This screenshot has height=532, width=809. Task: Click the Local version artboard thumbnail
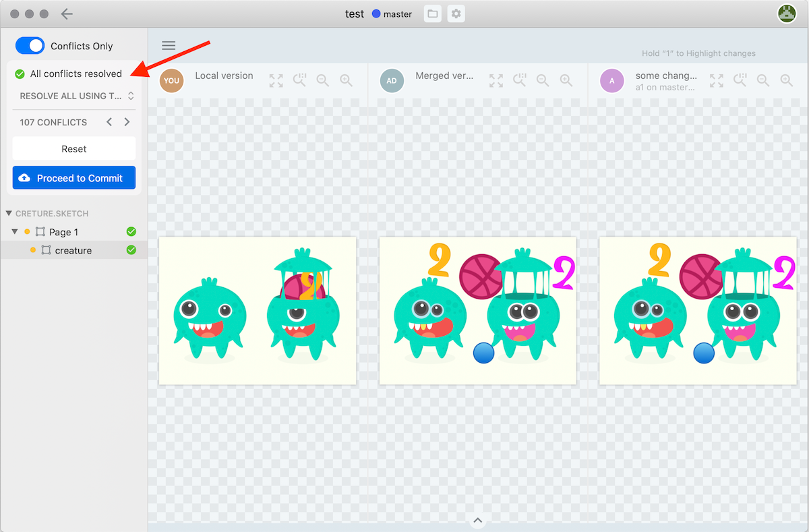258,311
